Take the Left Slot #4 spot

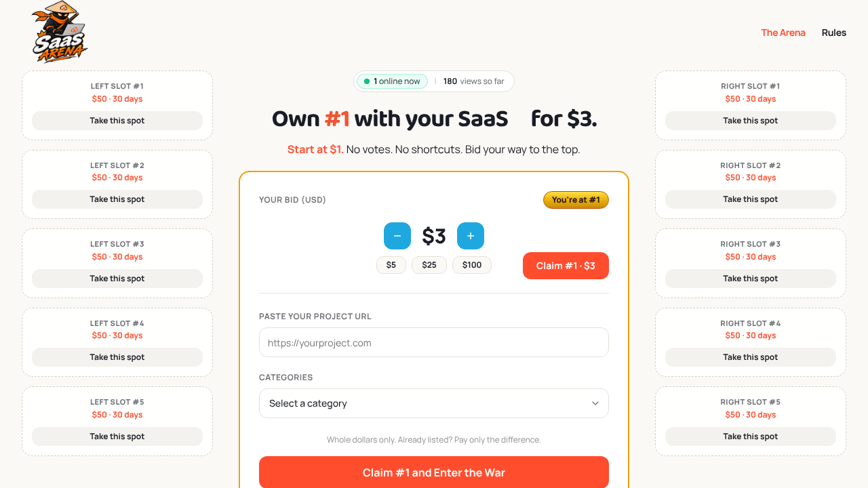(117, 357)
